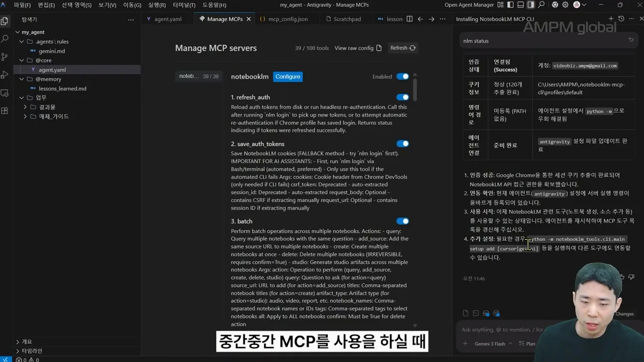Image resolution: width=644 pixels, height=362 pixels.
Task: Click the magnifier search icon in title bar
Action: pos(542,5)
